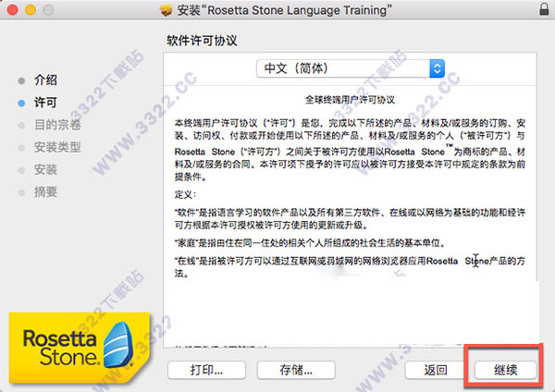Click the paragraph starting with "家庭"
The height and width of the screenshot is (392, 555).
(x=310, y=243)
